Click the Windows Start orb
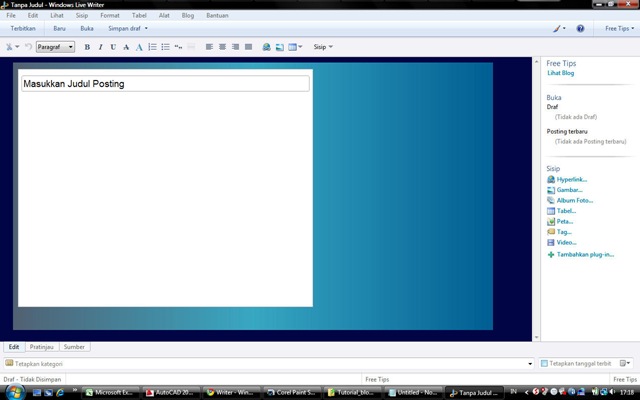The width and height of the screenshot is (640, 400). pyautogui.click(x=15, y=392)
